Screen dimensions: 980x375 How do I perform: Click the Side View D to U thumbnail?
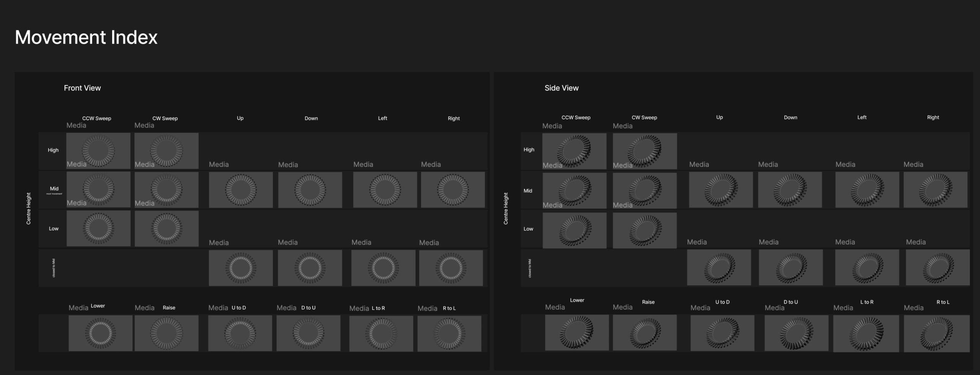click(x=796, y=333)
